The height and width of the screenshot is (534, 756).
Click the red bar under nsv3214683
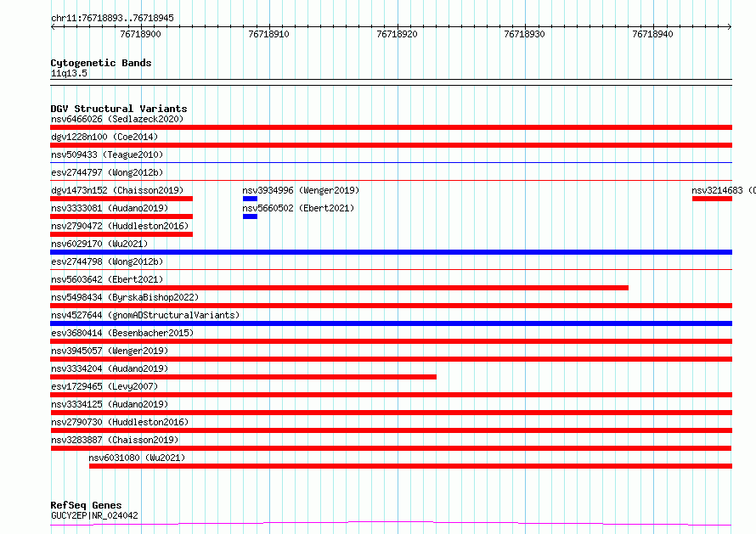pos(712,199)
